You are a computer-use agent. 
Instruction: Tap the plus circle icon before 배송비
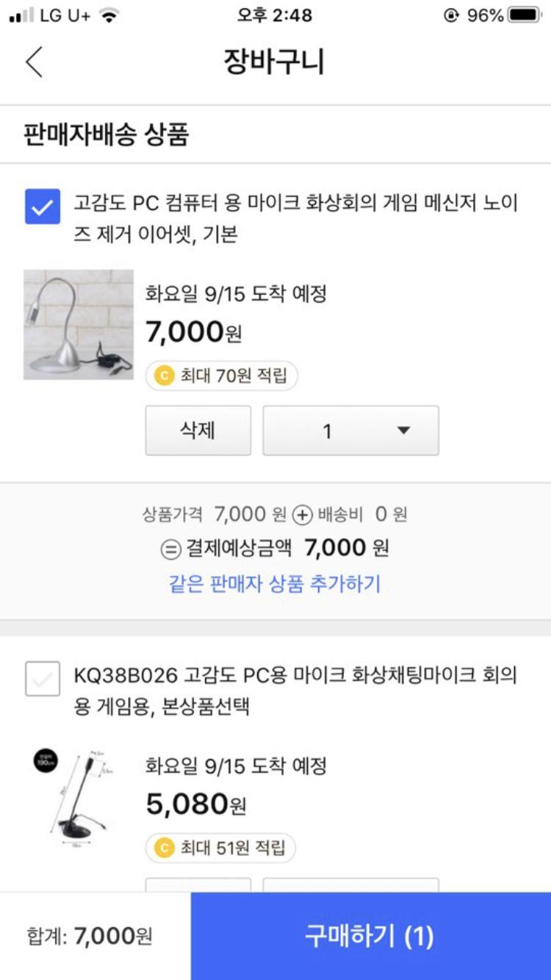pos(303,516)
